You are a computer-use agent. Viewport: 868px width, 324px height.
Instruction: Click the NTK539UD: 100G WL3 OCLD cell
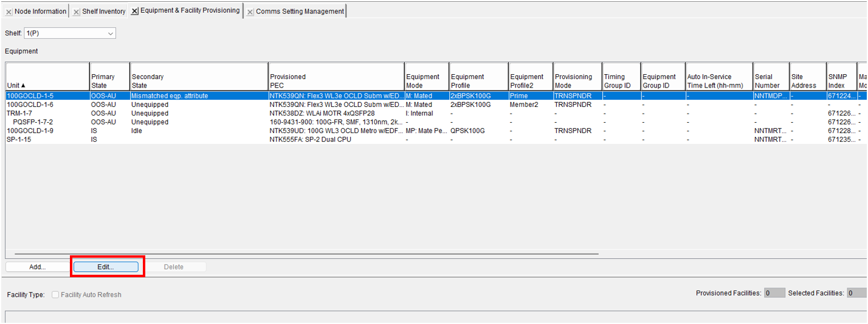point(336,131)
